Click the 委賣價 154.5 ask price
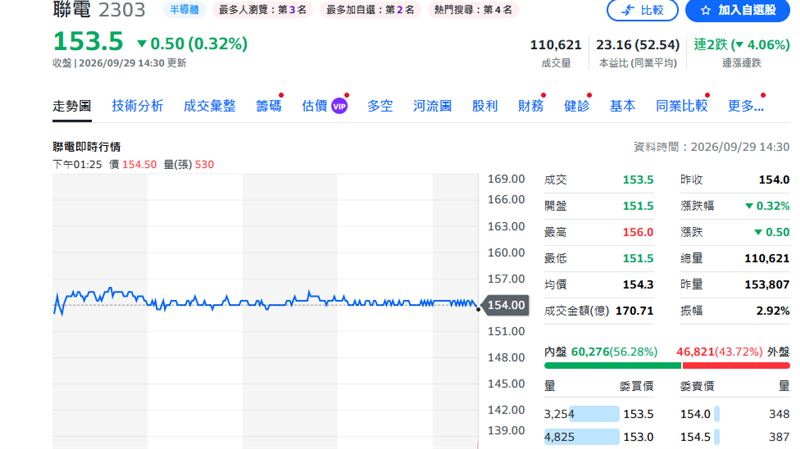 [695, 437]
